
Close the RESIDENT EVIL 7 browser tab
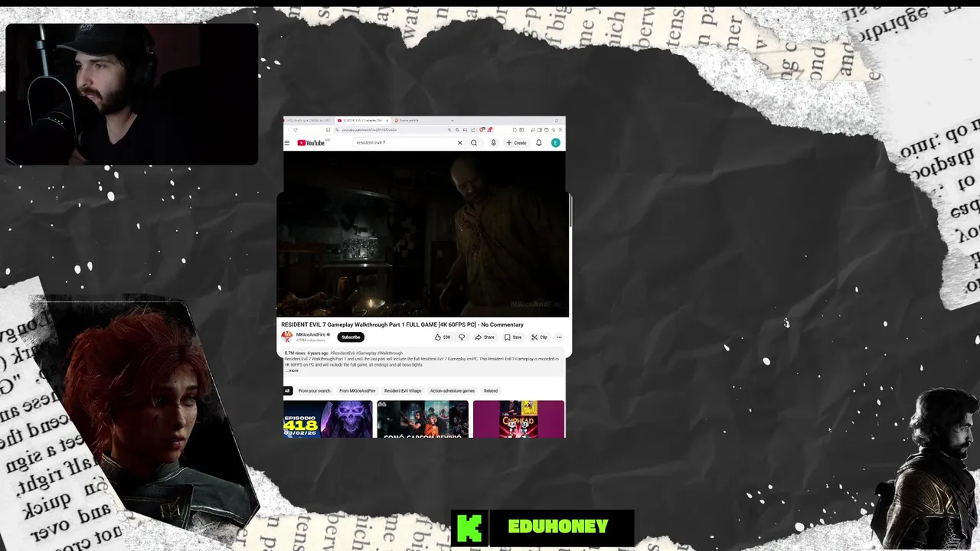pyautogui.click(x=387, y=121)
